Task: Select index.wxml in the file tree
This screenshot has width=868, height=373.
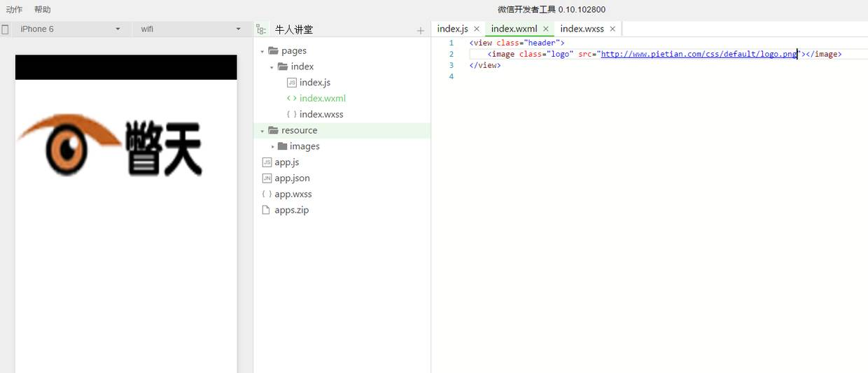Action: pyautogui.click(x=323, y=99)
